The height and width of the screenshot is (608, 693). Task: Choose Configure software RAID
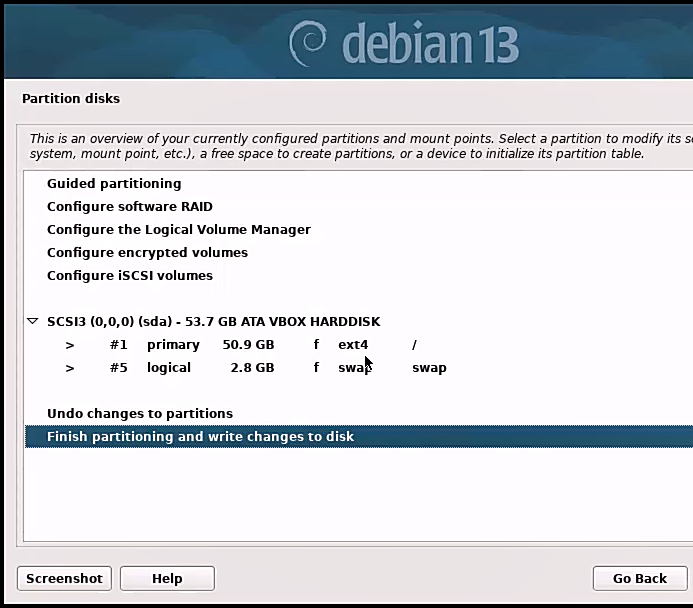point(129,207)
